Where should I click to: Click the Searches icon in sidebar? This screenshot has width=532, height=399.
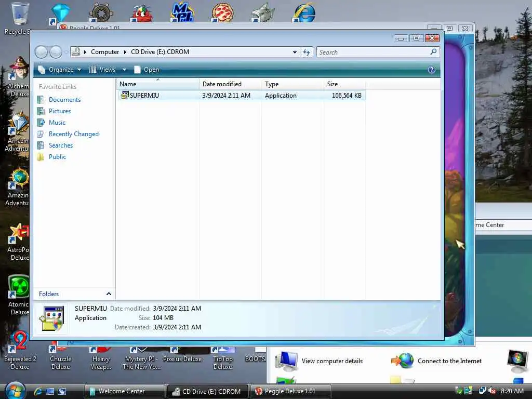pos(41,145)
